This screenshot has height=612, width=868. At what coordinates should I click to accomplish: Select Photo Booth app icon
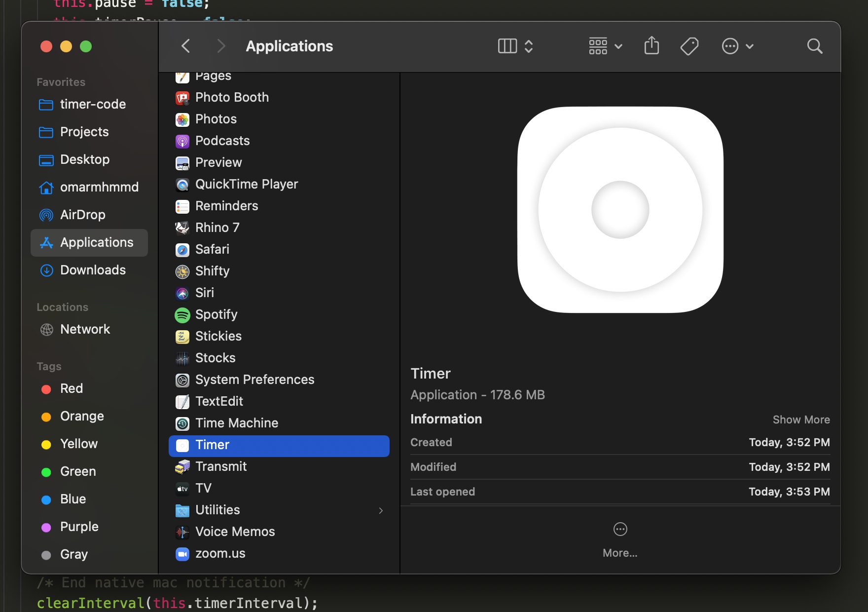[x=182, y=98]
